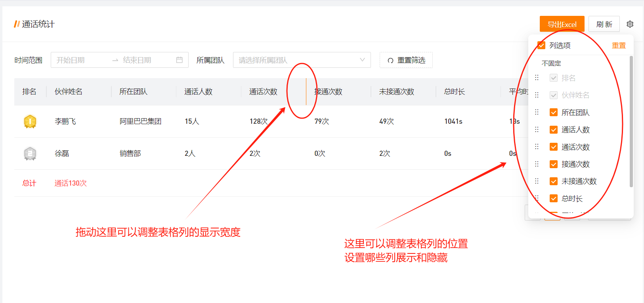Click the 15人 caller count cell
The height and width of the screenshot is (303, 644).
click(192, 121)
